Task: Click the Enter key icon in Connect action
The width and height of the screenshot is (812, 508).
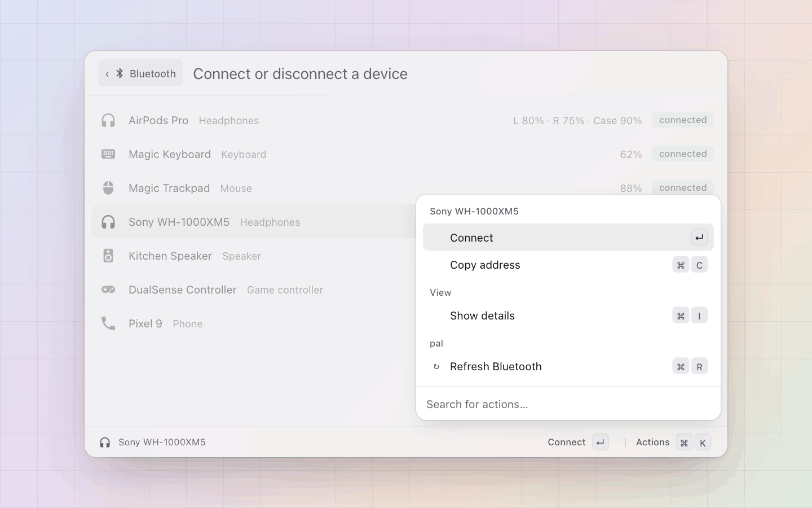Action: point(699,238)
